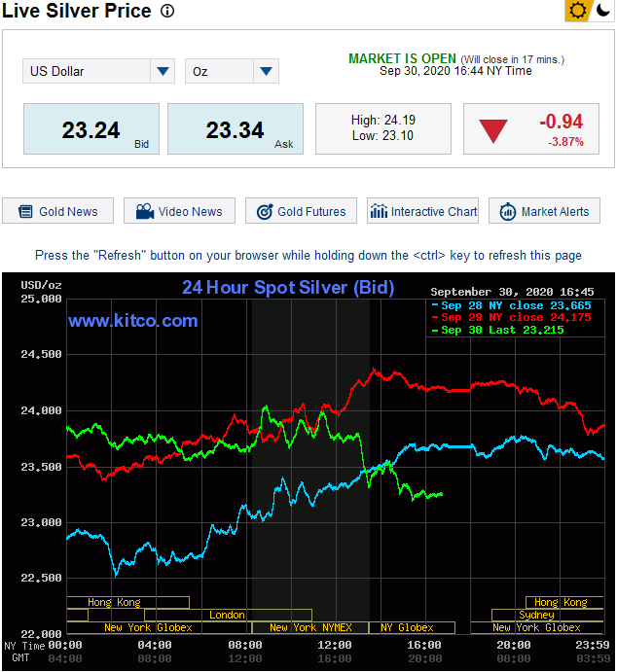Open the Gold News button
Screen dimensions: 617x672
click(x=57, y=211)
